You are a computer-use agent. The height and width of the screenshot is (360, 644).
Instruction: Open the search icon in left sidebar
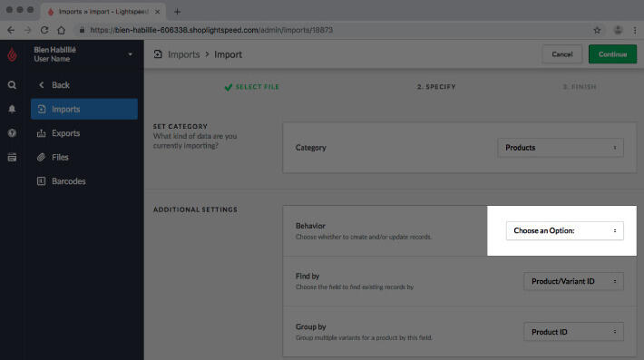pos(12,85)
